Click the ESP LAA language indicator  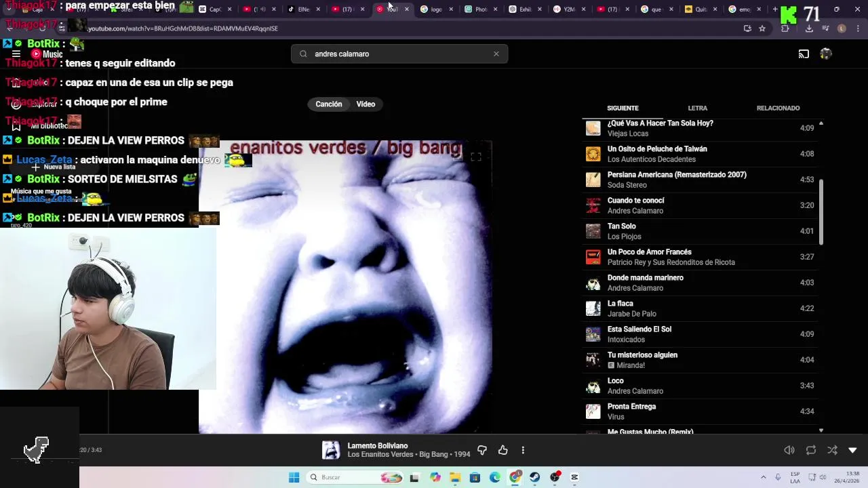795,477
